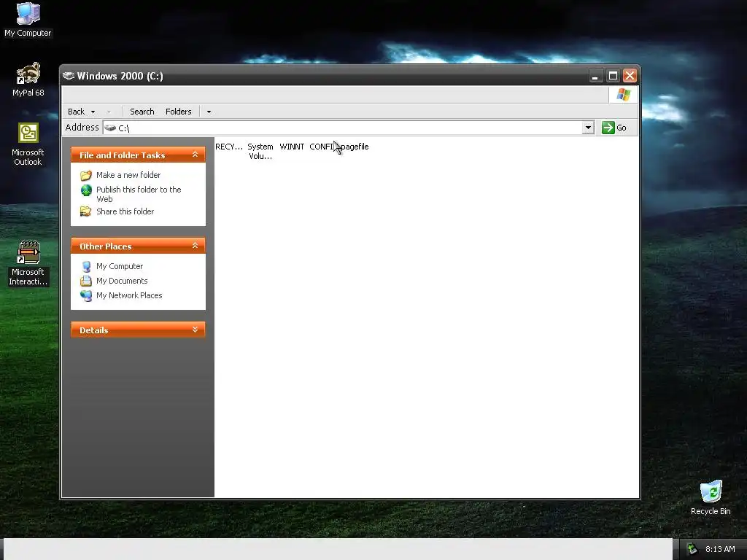Click Share this folder link

click(125, 211)
